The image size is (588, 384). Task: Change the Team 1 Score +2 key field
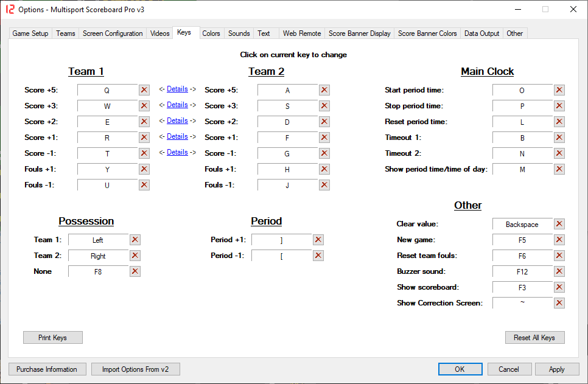tap(107, 122)
